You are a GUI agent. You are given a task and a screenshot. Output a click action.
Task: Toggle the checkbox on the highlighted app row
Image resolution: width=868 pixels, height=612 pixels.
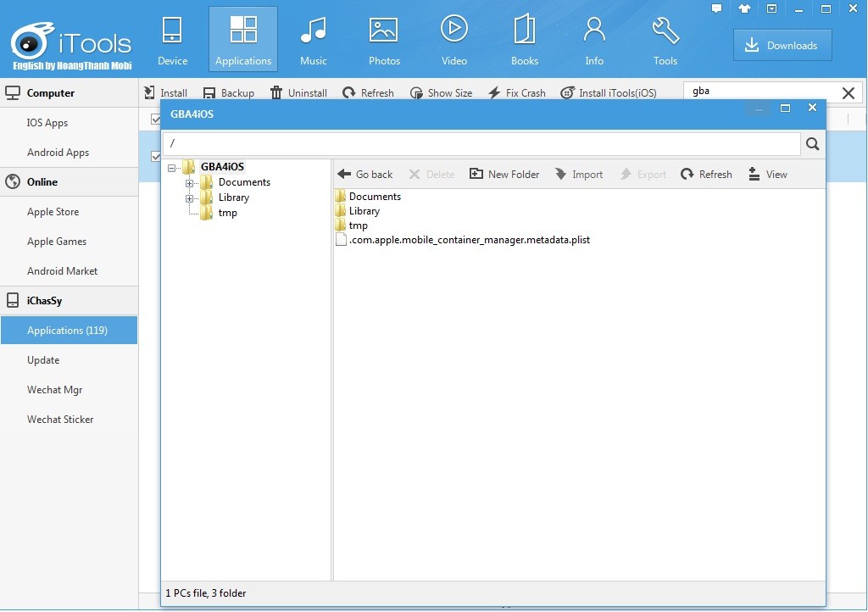click(156, 157)
